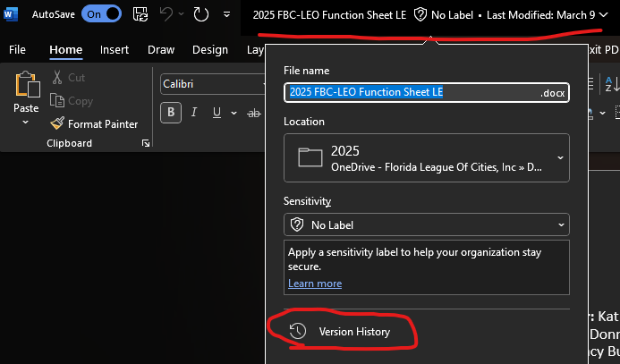Toggle Underline formatting
Screen dimensions: 620x364
(216, 112)
